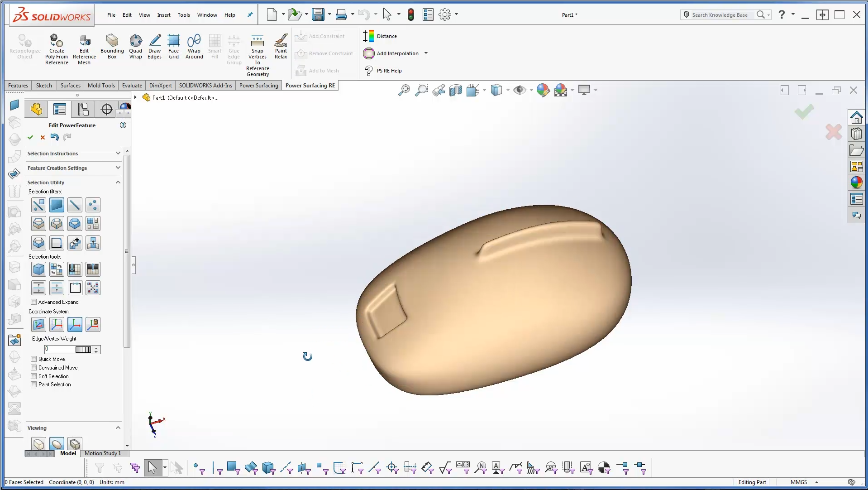Click Zoom to Fit in view toolbar
Image resolution: width=868 pixels, height=490 pixels.
coord(404,90)
